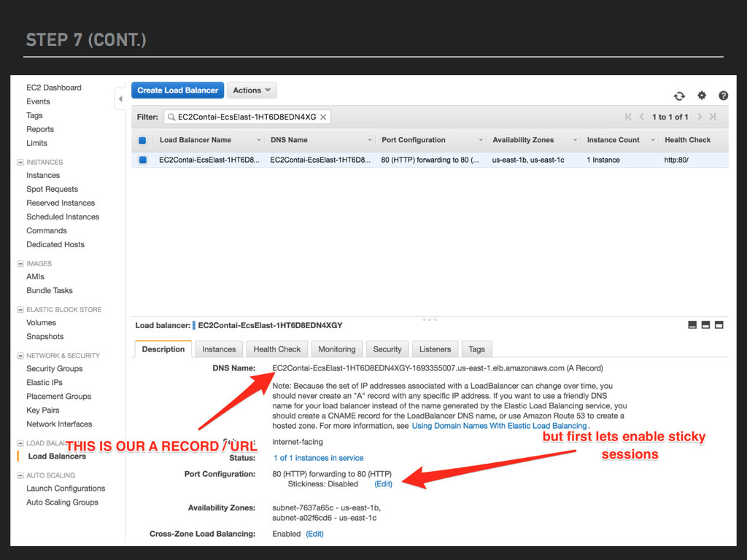This screenshot has width=747, height=560.
Task: Collapse the NETWORK & SECURITY section
Action: (20, 355)
